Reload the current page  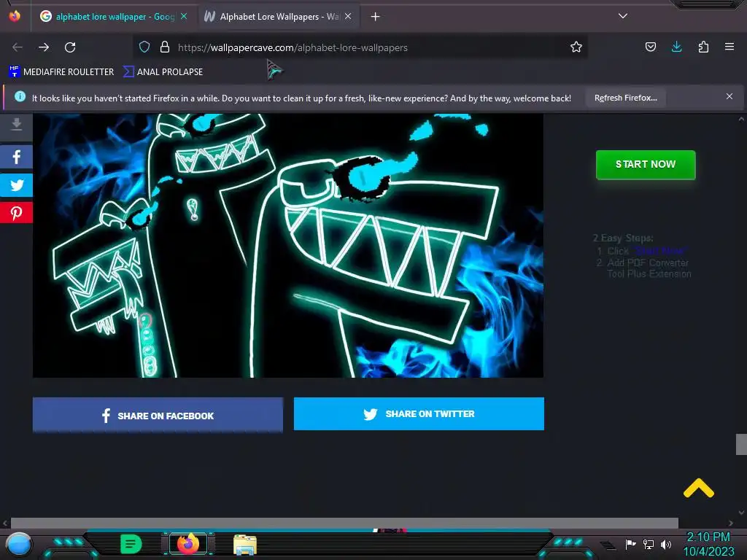[x=70, y=47]
